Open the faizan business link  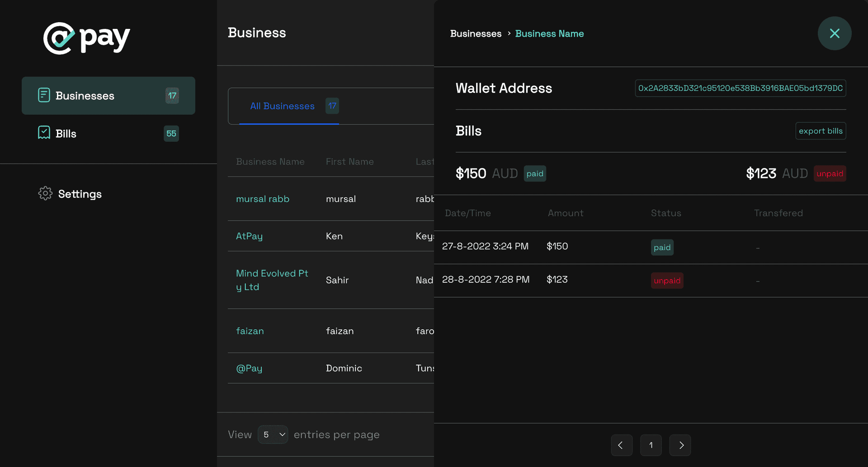click(250, 331)
